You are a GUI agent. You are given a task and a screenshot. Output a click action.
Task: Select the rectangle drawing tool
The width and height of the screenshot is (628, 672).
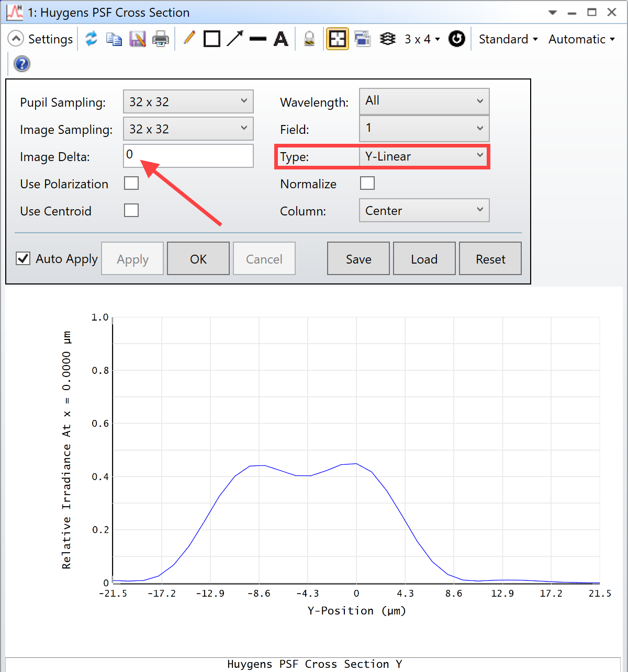212,39
